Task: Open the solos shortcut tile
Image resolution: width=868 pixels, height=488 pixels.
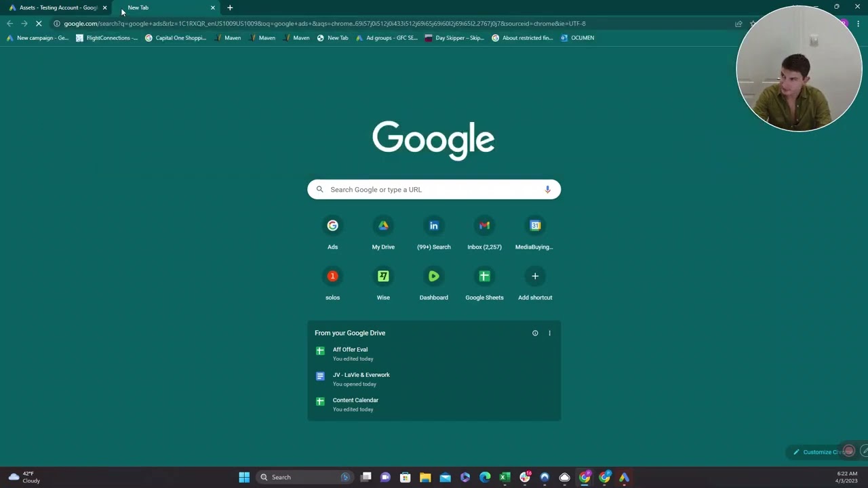Action: 332,283
